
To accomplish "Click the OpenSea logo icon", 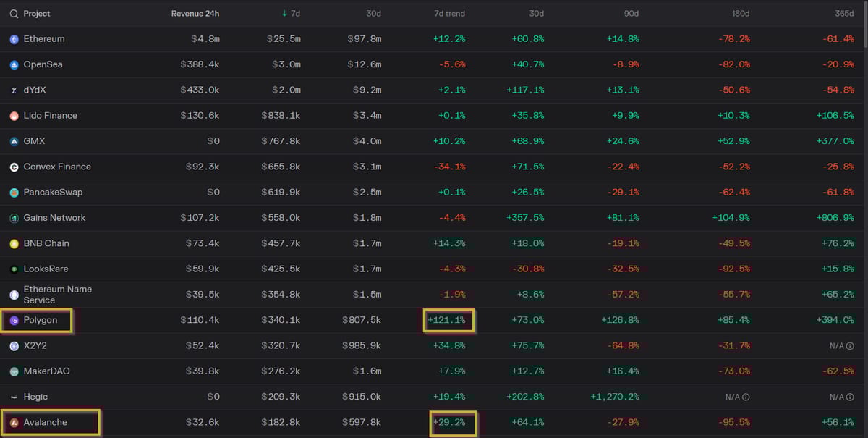I will [x=14, y=64].
